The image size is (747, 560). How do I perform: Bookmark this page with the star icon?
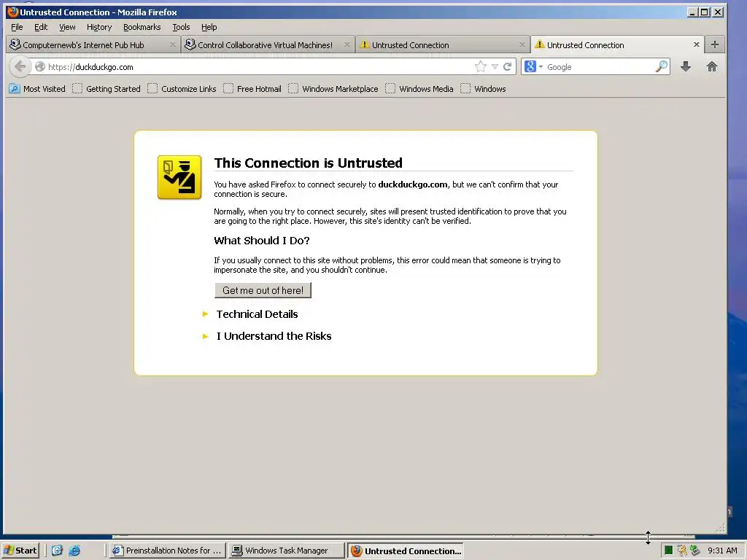click(x=481, y=66)
